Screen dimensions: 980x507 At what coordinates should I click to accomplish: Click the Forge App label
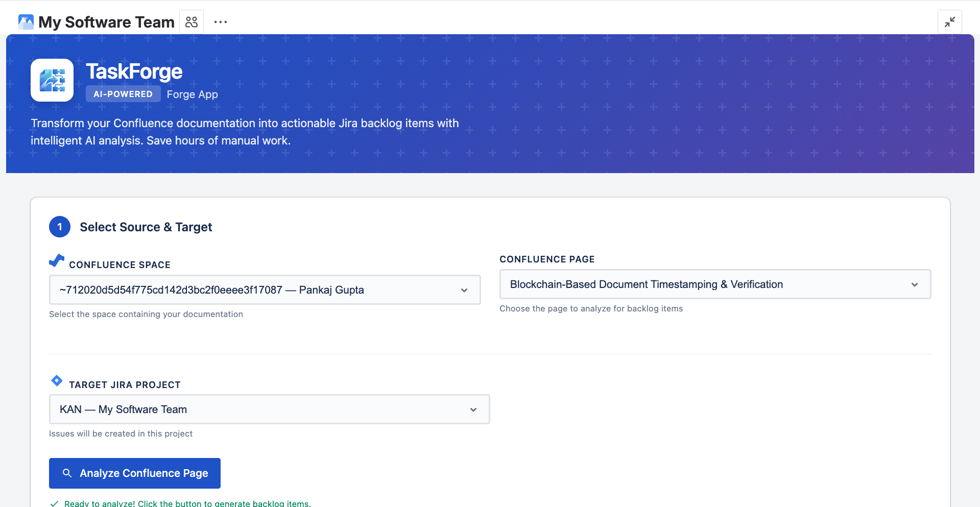tap(193, 94)
